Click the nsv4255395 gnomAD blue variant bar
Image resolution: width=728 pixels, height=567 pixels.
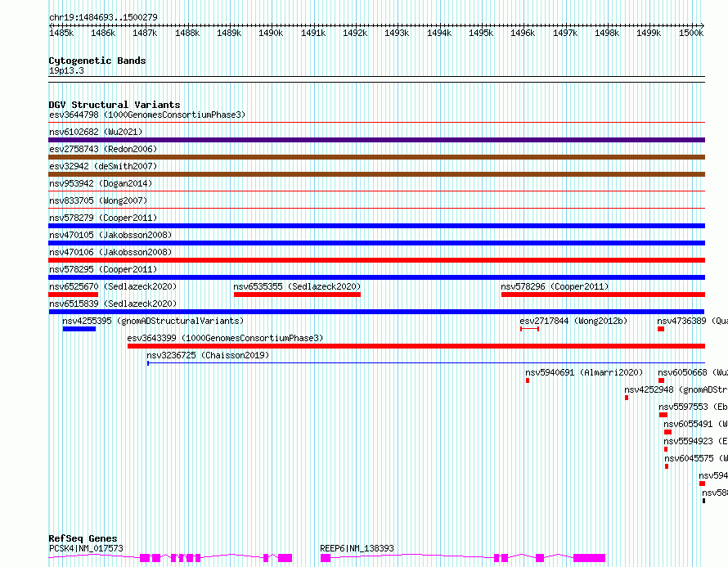(79, 329)
